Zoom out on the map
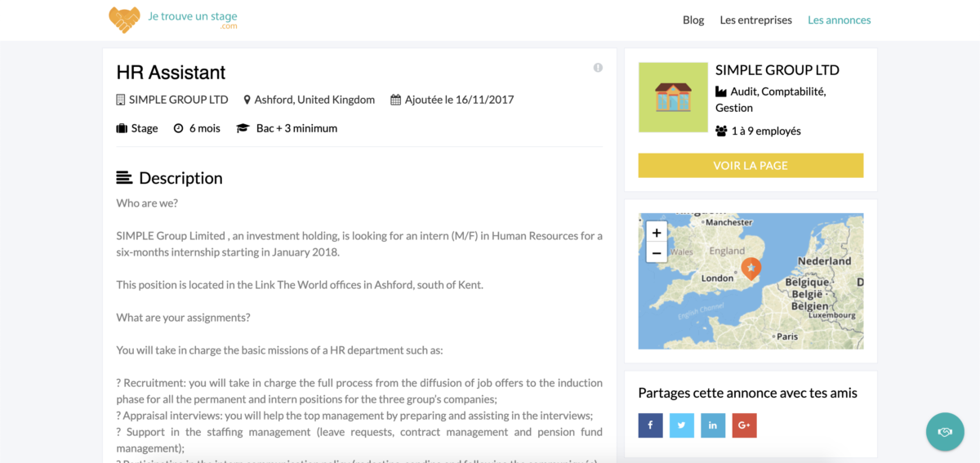This screenshot has height=463, width=980. (x=657, y=252)
